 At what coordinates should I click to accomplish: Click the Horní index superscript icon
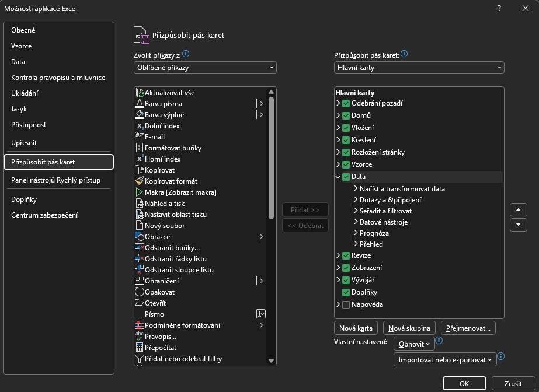pos(140,159)
